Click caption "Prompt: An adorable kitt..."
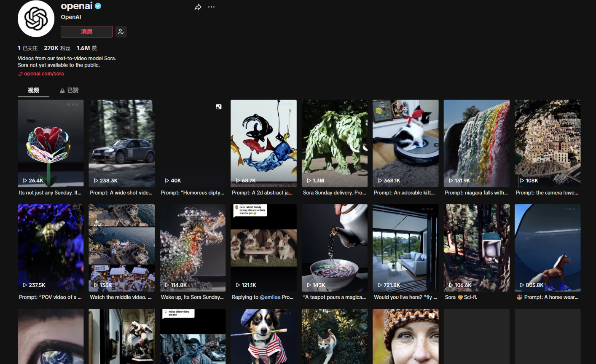Screen dimensions: 596x364 404,193
